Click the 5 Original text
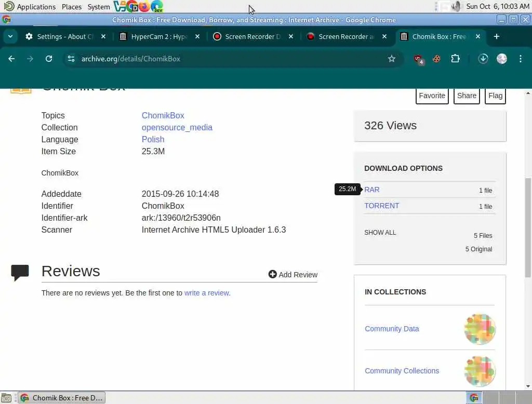This screenshot has width=532, height=404. [478, 249]
